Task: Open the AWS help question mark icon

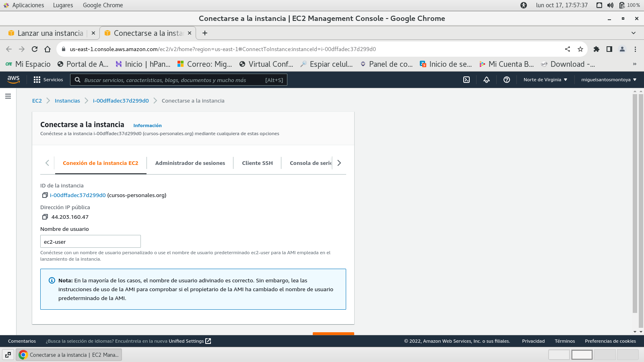Action: pyautogui.click(x=507, y=80)
